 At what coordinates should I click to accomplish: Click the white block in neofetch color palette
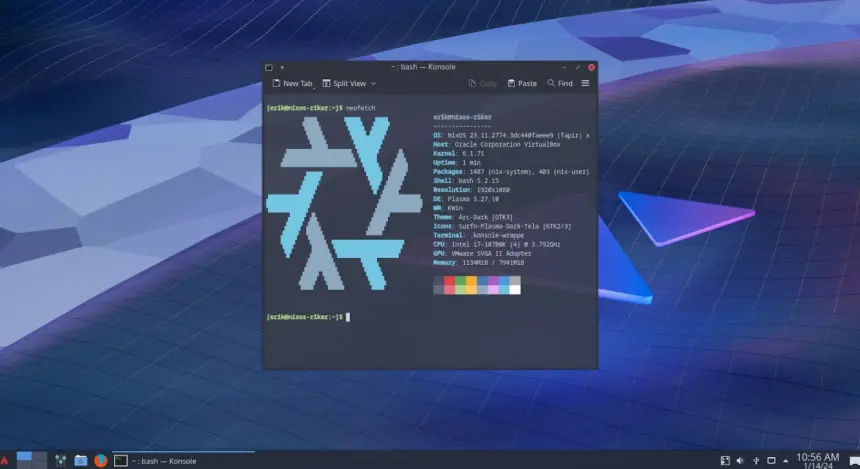pyautogui.click(x=515, y=290)
